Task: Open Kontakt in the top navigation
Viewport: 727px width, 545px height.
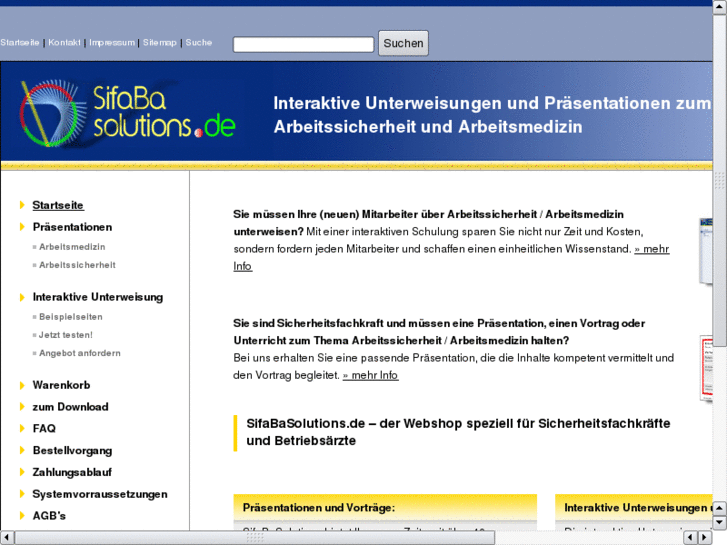Action: pyautogui.click(x=64, y=43)
